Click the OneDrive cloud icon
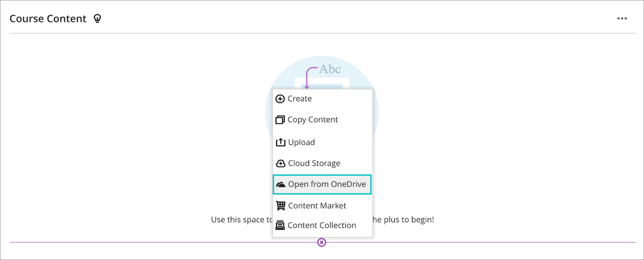Image resolution: width=644 pixels, height=260 pixels. click(x=281, y=185)
